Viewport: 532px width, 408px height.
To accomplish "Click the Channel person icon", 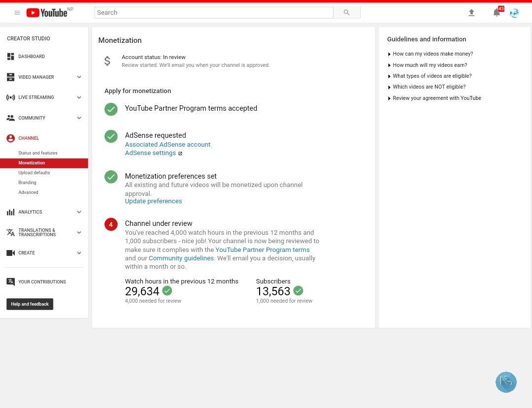I will [x=10, y=138].
